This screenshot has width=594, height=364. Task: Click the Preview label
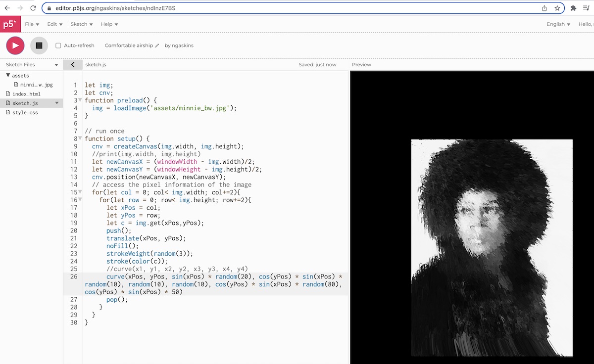point(361,65)
